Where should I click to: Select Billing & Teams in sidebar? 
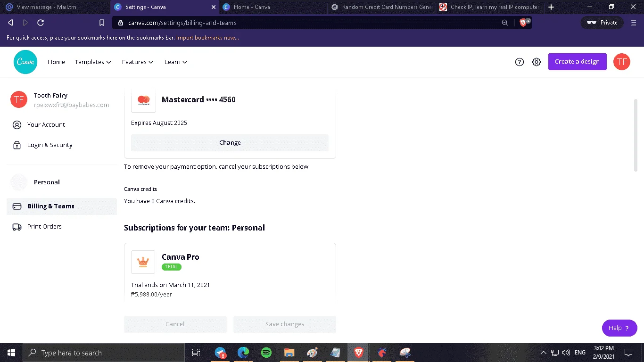click(x=62, y=206)
